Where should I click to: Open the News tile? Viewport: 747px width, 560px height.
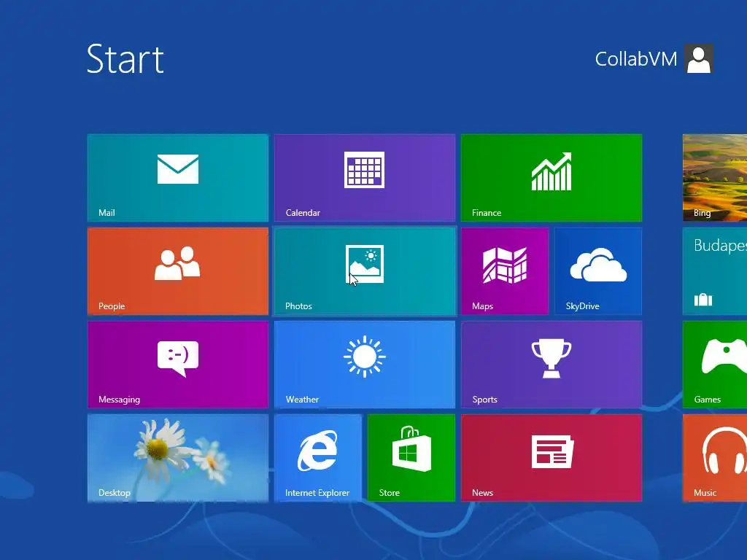click(551, 458)
